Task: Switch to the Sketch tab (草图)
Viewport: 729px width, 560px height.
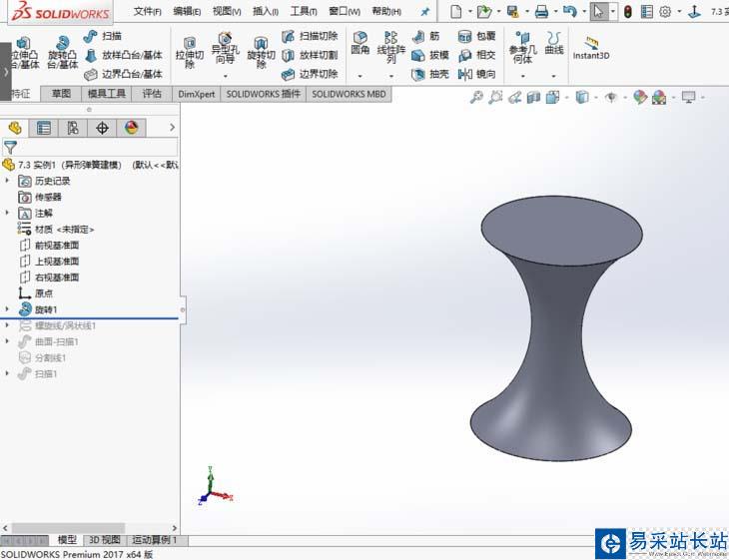Action: (61, 94)
